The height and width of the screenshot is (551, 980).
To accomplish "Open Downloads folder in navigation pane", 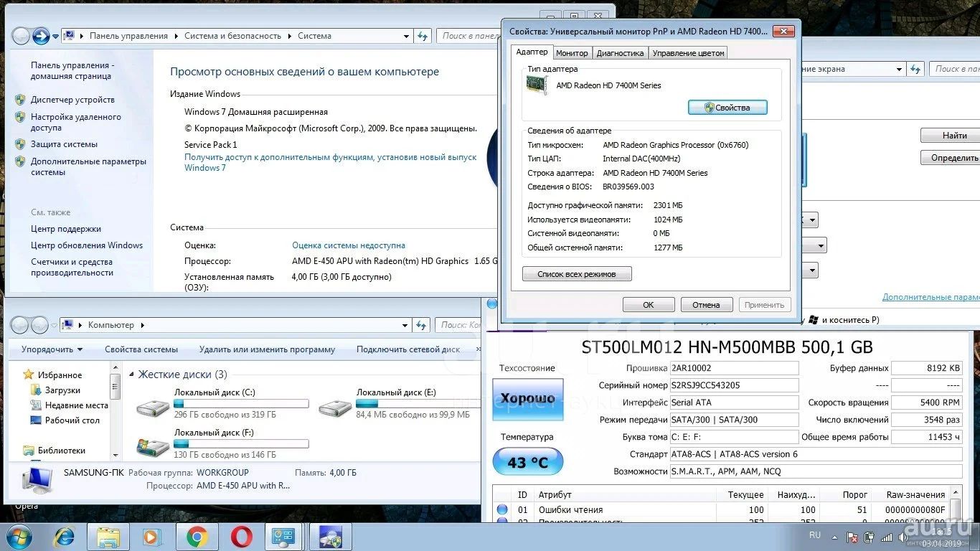I will point(62,390).
